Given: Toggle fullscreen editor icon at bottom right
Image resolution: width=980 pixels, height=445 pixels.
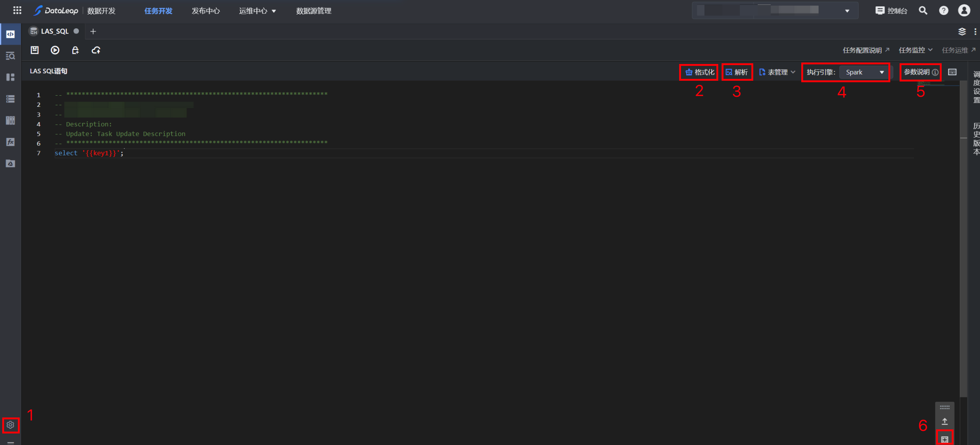Looking at the screenshot, I should coord(944,439).
